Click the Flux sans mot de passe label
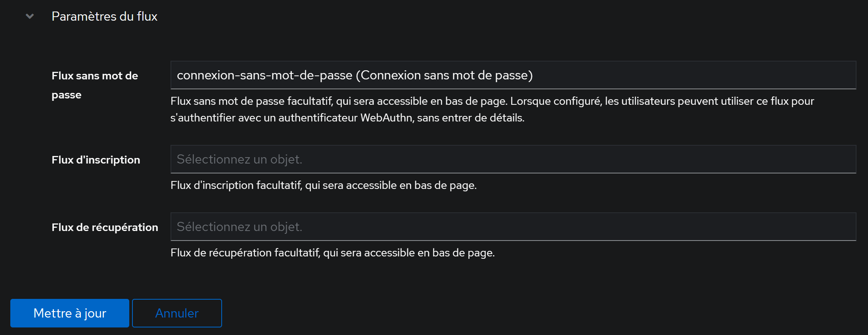 95,85
